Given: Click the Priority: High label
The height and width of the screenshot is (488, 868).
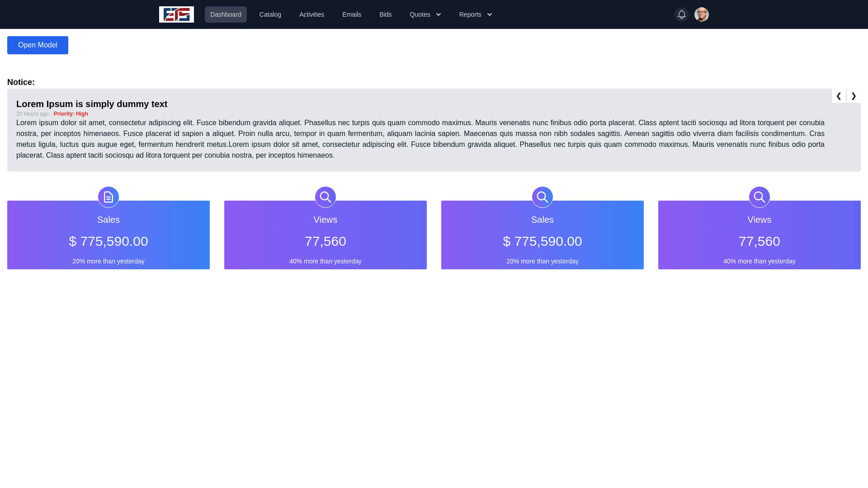Looking at the screenshot, I should 71,114.
